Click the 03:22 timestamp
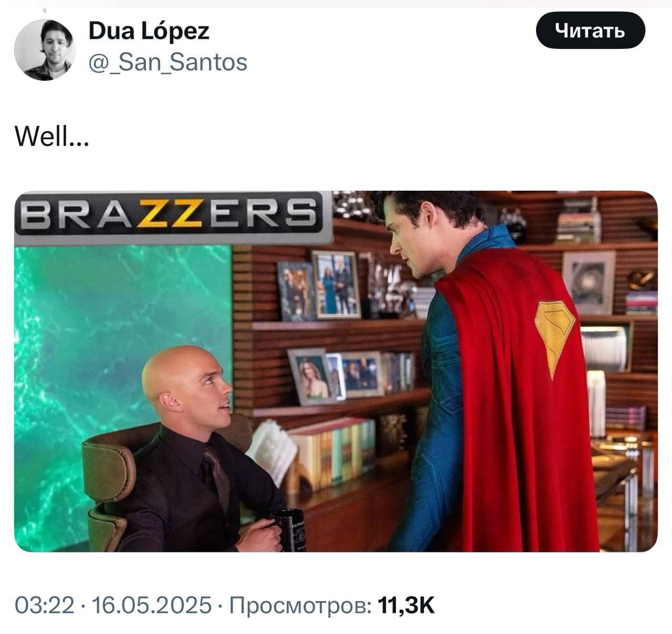 coord(45,605)
